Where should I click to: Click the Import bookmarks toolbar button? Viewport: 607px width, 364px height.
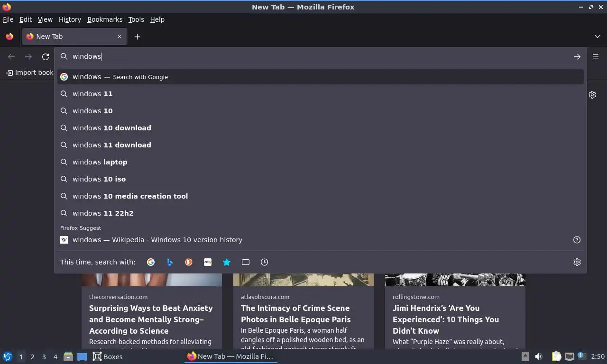click(x=29, y=73)
